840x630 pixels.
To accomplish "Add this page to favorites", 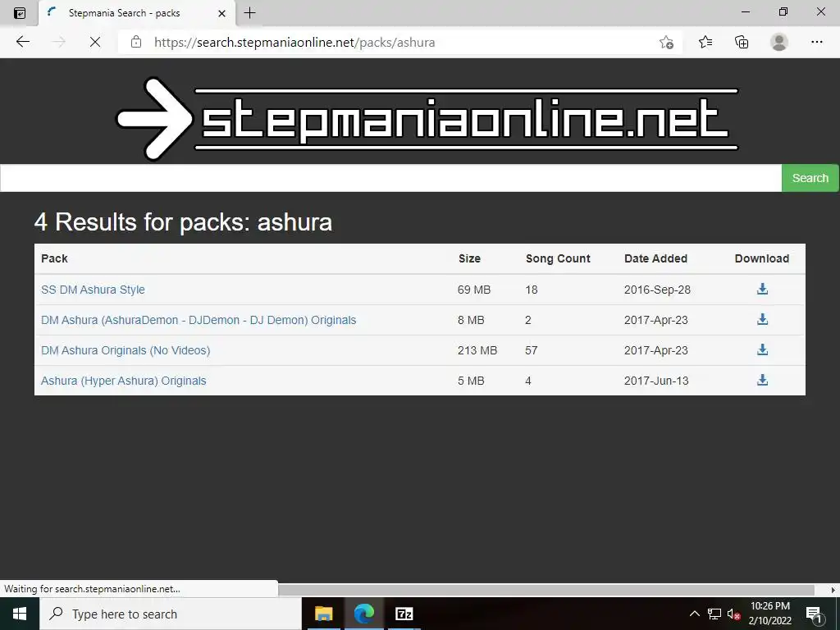I will pyautogui.click(x=666, y=42).
